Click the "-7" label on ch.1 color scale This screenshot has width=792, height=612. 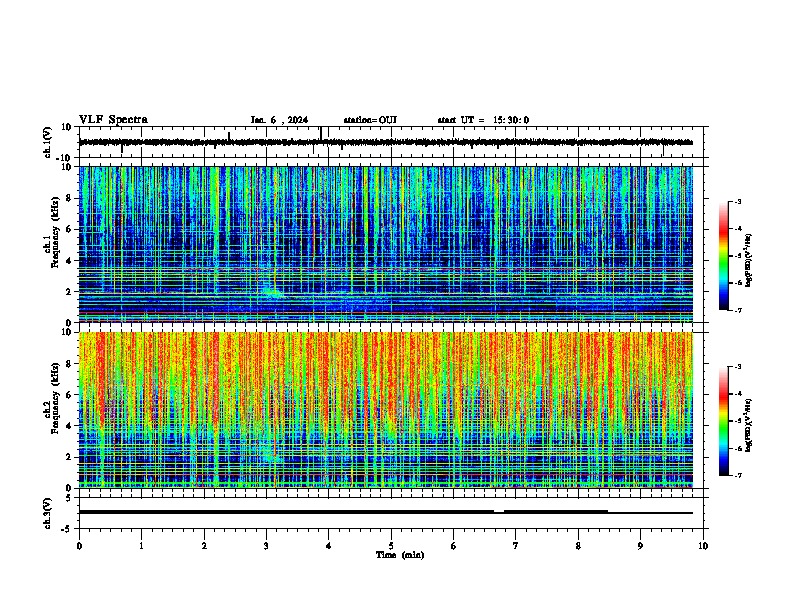[738, 310]
